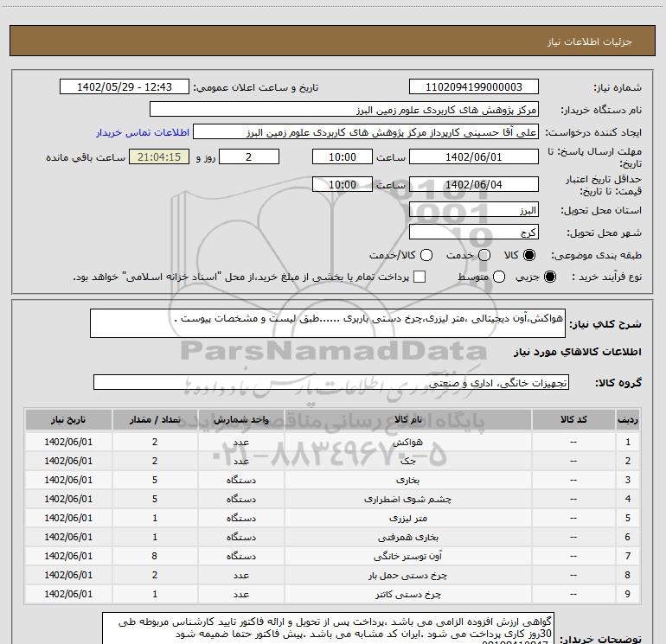Click the واحد شمارش column header
This screenshot has width=666, height=644.
tap(240, 419)
